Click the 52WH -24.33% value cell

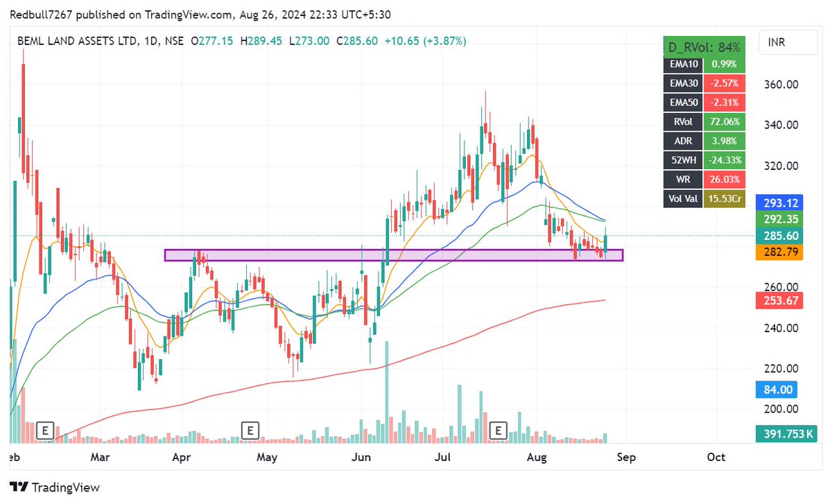click(723, 159)
